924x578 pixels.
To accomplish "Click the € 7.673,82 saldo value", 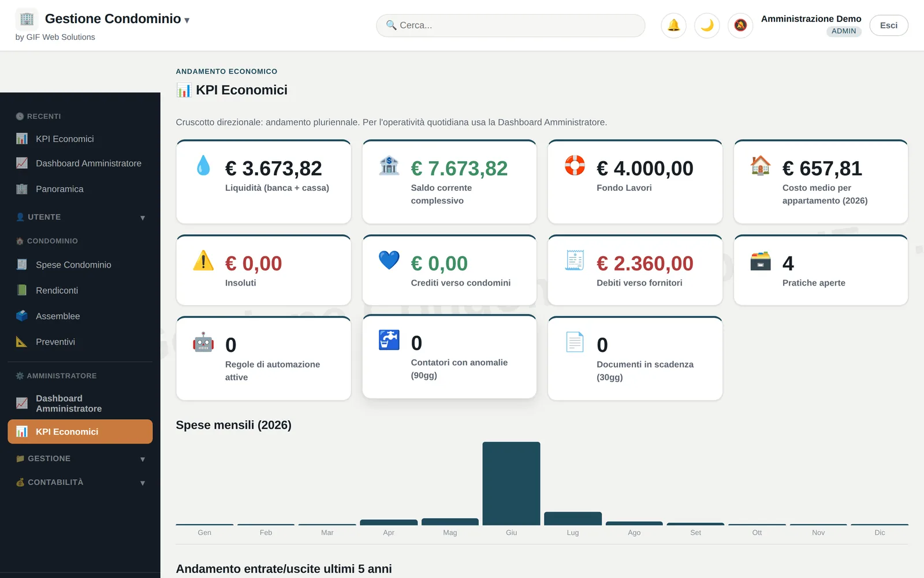I will click(x=459, y=169).
